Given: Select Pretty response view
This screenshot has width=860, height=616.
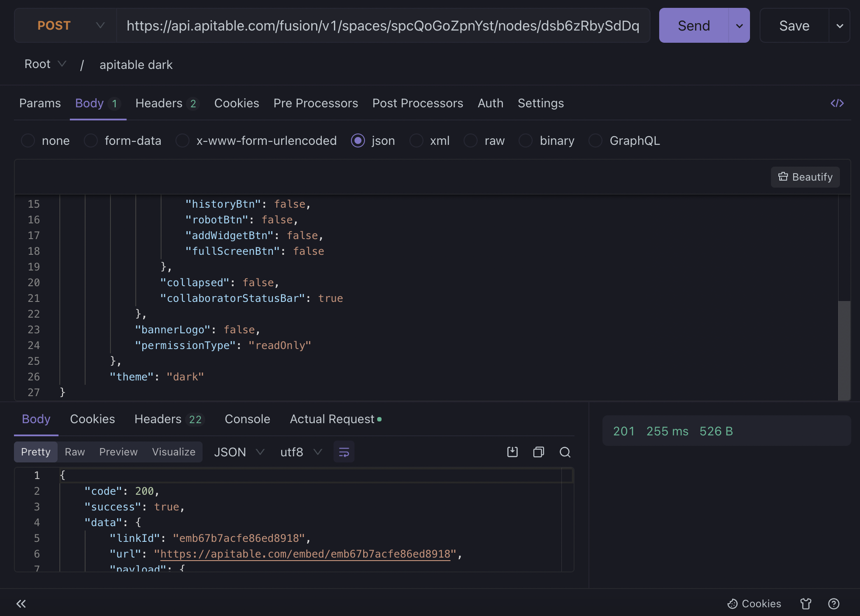Looking at the screenshot, I should [36, 452].
